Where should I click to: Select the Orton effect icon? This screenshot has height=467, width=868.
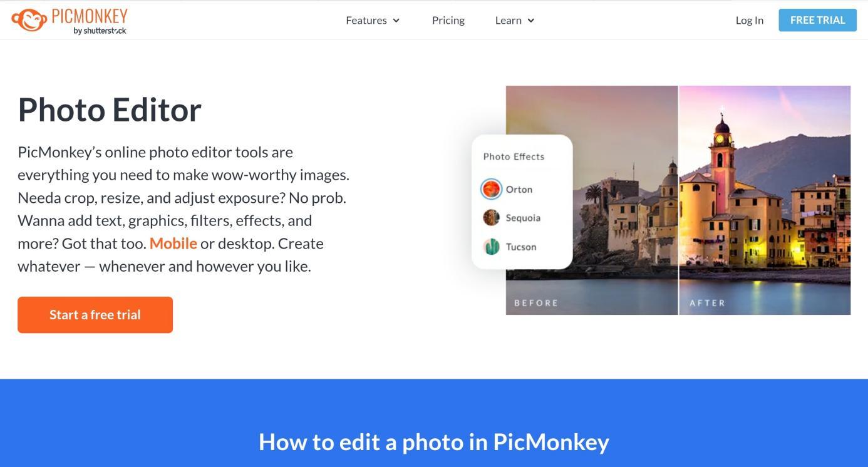[x=491, y=188]
